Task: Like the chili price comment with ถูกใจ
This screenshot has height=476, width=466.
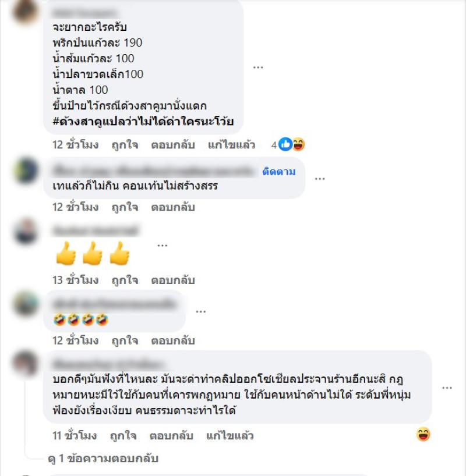Action: pos(125,145)
